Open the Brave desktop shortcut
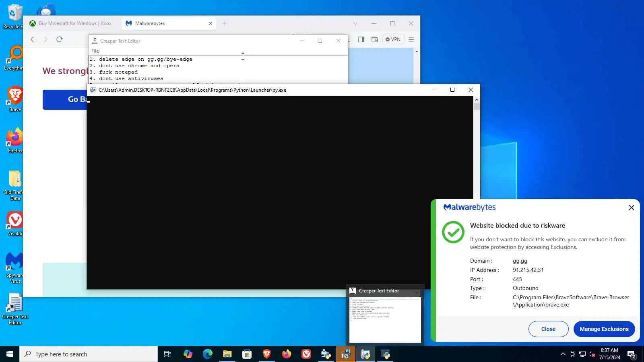 click(14, 99)
